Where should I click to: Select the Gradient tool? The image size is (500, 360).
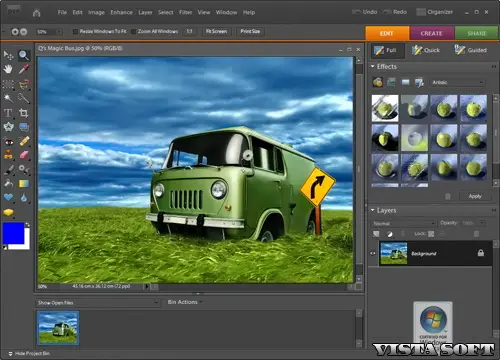coord(24,184)
